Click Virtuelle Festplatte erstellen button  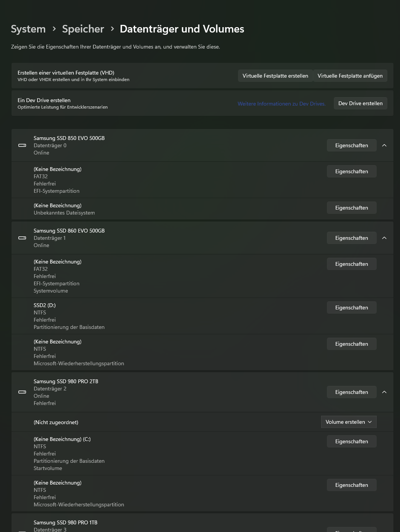click(275, 76)
